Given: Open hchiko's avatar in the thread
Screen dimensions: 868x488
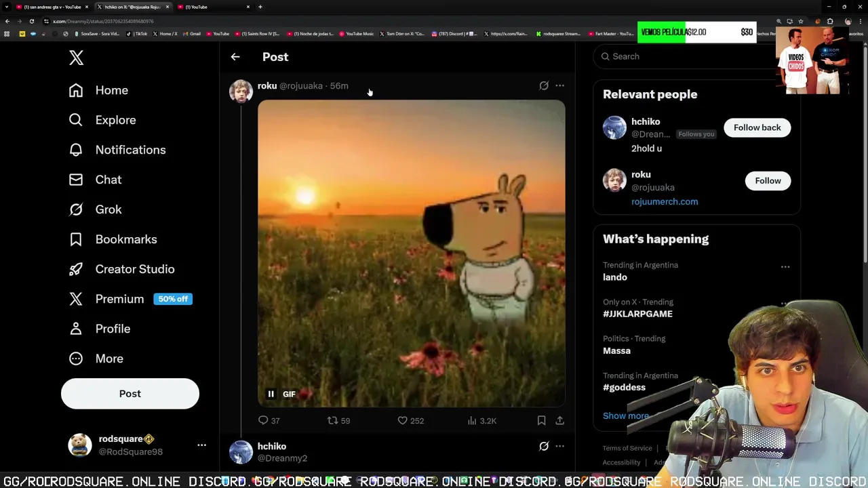Looking at the screenshot, I should [x=241, y=452].
